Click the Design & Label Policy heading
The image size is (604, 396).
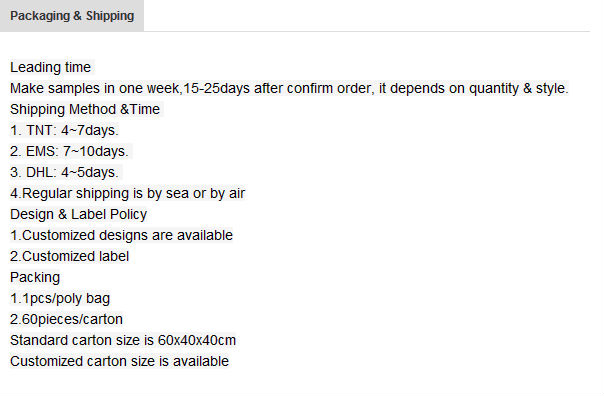(79, 214)
